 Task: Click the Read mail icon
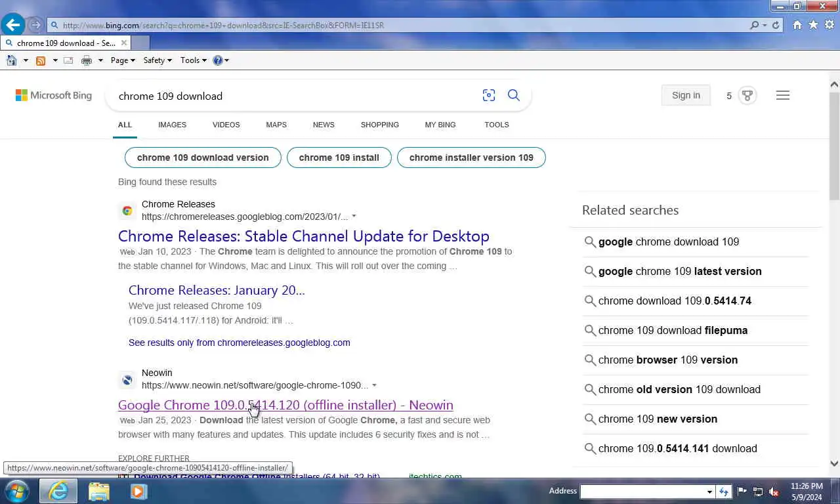68,60
